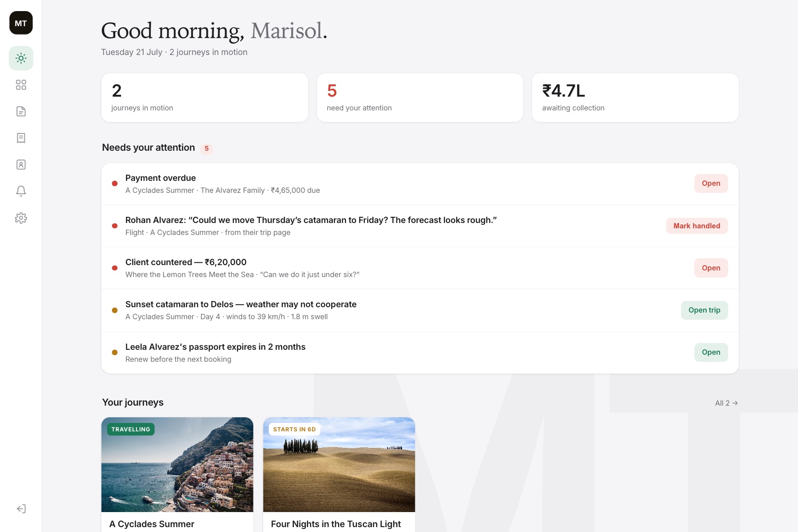This screenshot has width=798, height=532.
Task: Open the Tuscan Light journey photo
Action: tap(339, 465)
